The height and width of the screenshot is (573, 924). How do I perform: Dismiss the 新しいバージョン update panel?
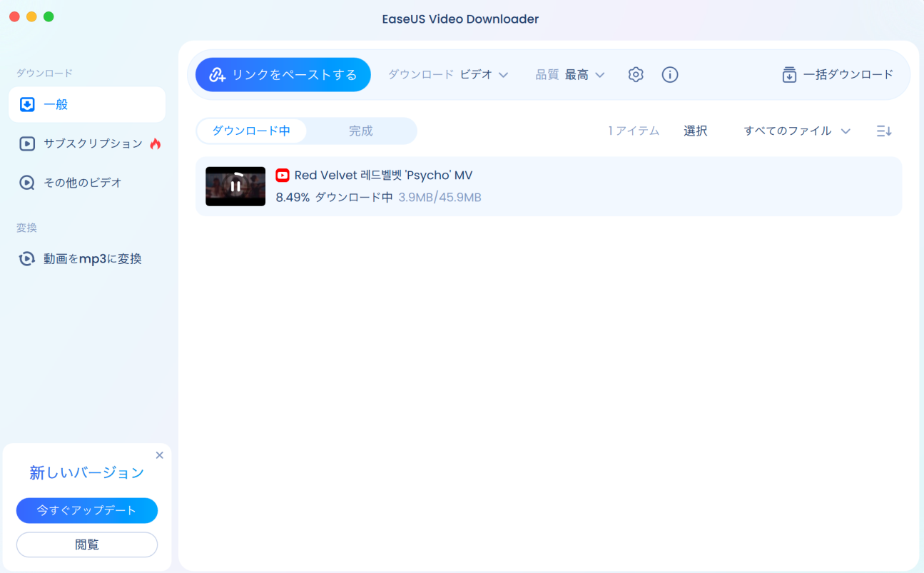point(160,455)
